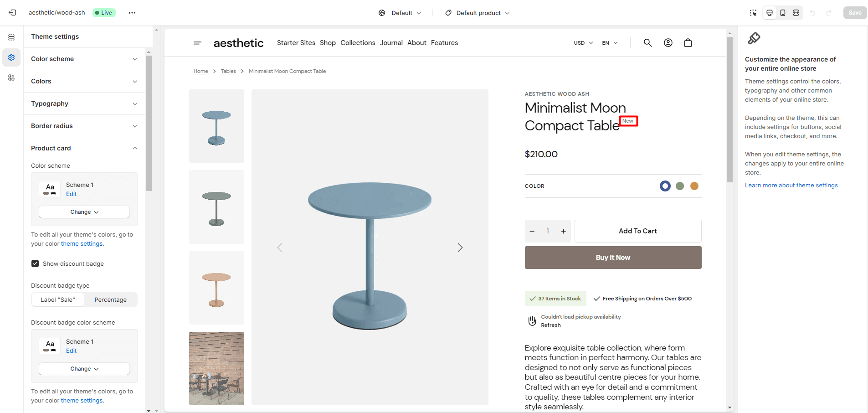This screenshot has height=413, width=868.
Task: Open the Journal menu item
Action: (x=391, y=43)
